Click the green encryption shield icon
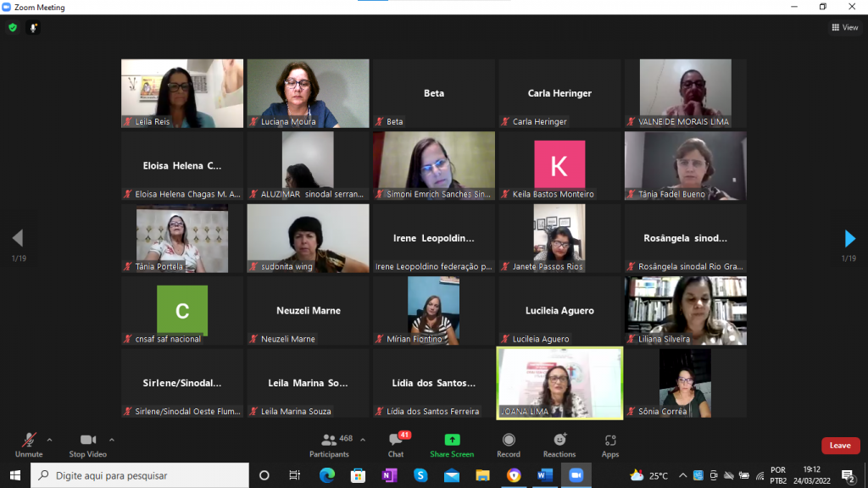868x488 pixels. click(13, 28)
